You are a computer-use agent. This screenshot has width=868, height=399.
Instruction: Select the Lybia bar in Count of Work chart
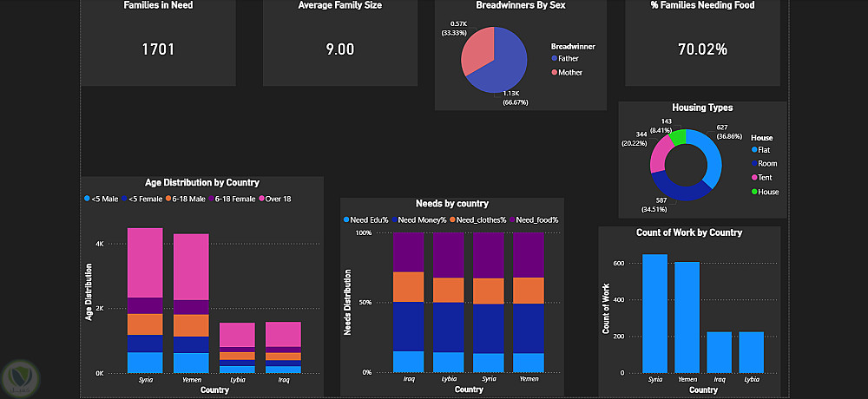(751, 352)
